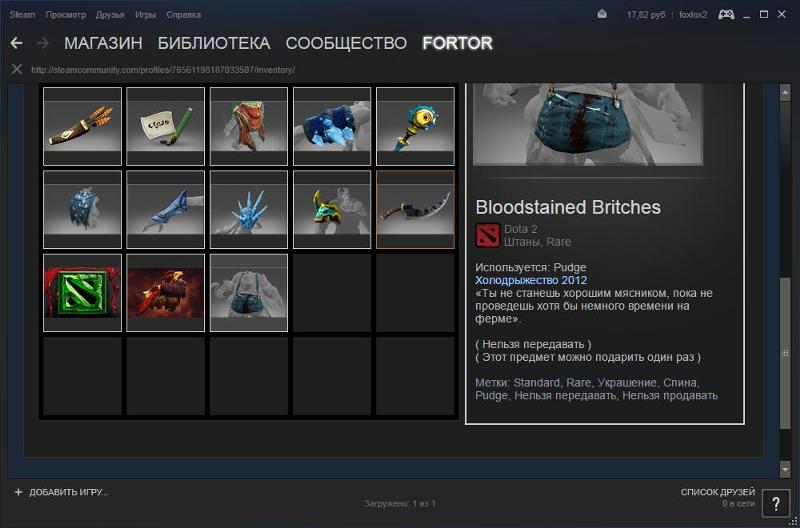Click the ( Нельзя передавать ) notice
This screenshot has height=528, width=800.
coord(533,344)
